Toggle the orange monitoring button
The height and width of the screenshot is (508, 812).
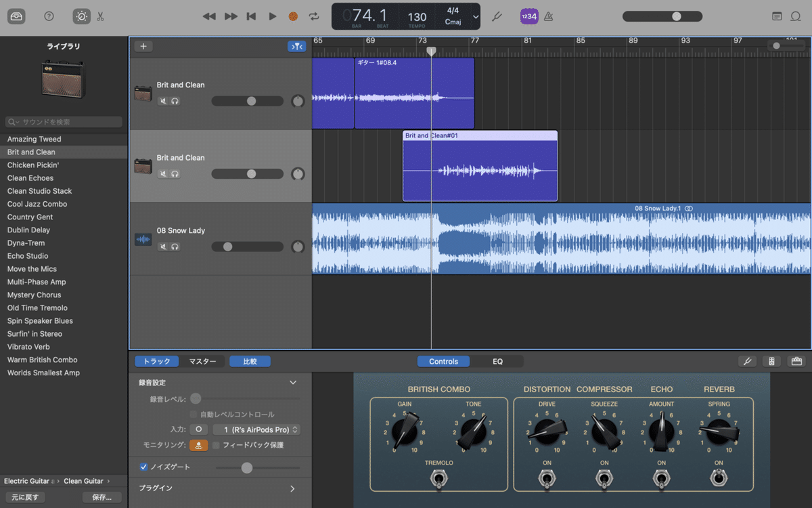pyautogui.click(x=198, y=445)
